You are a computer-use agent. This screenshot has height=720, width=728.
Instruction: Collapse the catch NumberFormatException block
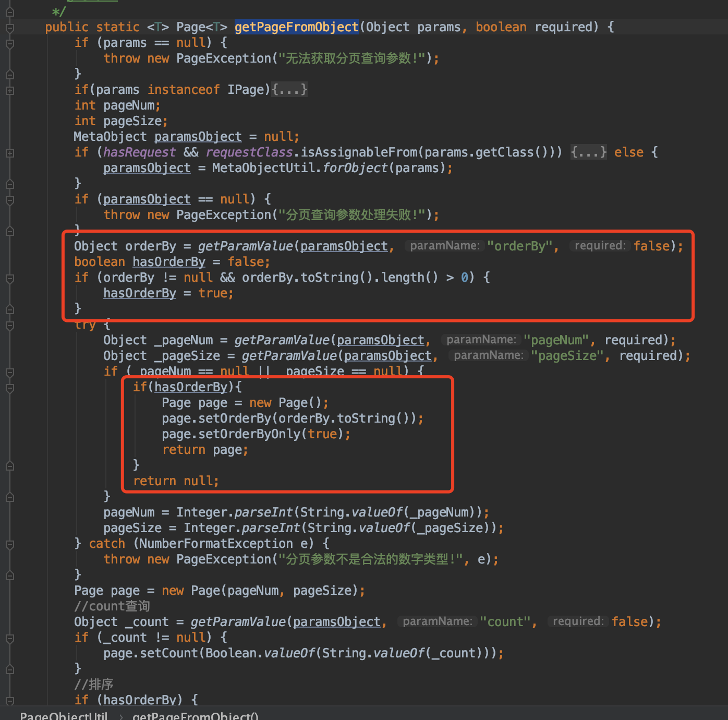[x=9, y=544]
